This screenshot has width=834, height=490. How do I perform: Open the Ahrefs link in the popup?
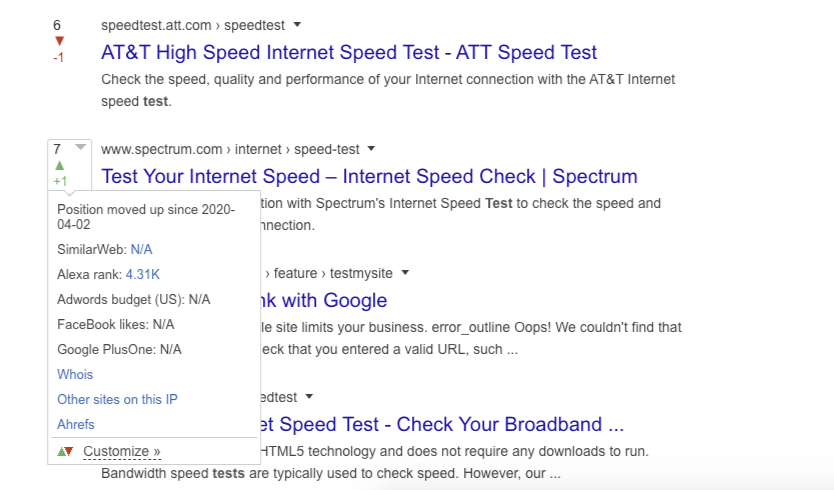75,424
